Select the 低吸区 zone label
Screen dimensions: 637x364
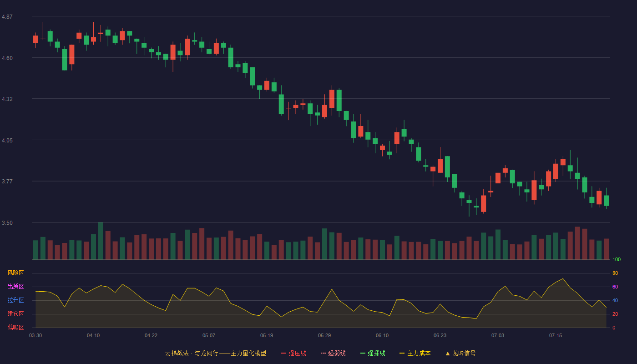15,328
